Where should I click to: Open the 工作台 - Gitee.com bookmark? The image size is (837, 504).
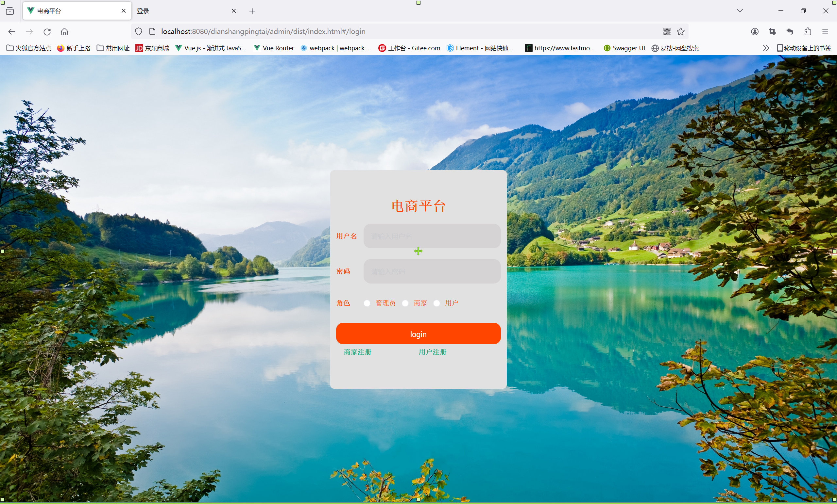pos(409,48)
